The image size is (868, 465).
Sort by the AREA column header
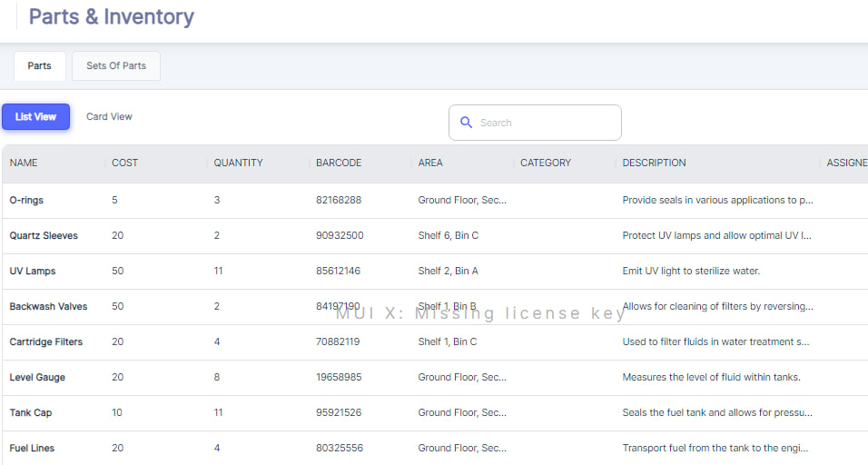[x=430, y=163]
